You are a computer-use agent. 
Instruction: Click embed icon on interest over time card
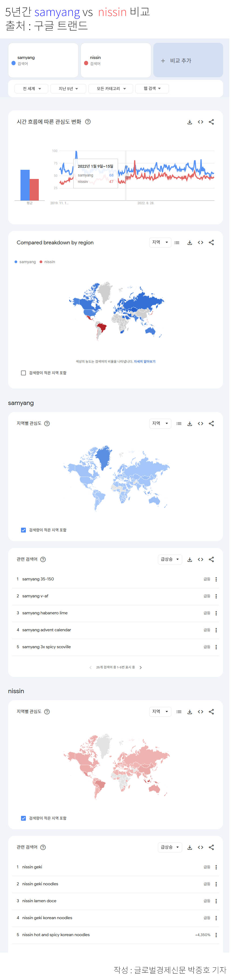coord(203,123)
